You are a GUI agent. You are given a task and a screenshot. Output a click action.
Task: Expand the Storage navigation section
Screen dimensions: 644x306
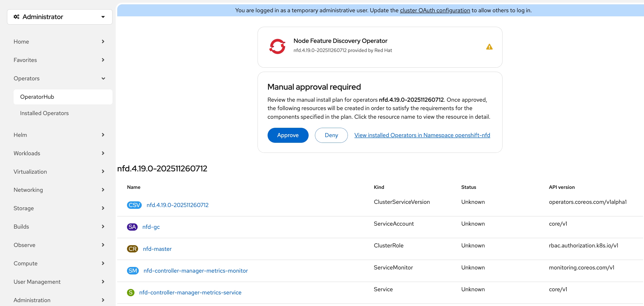[59, 208]
